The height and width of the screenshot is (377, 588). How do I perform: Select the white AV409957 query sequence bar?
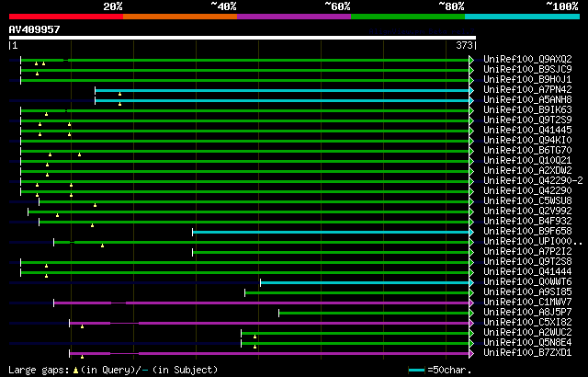pyautogui.click(x=243, y=38)
